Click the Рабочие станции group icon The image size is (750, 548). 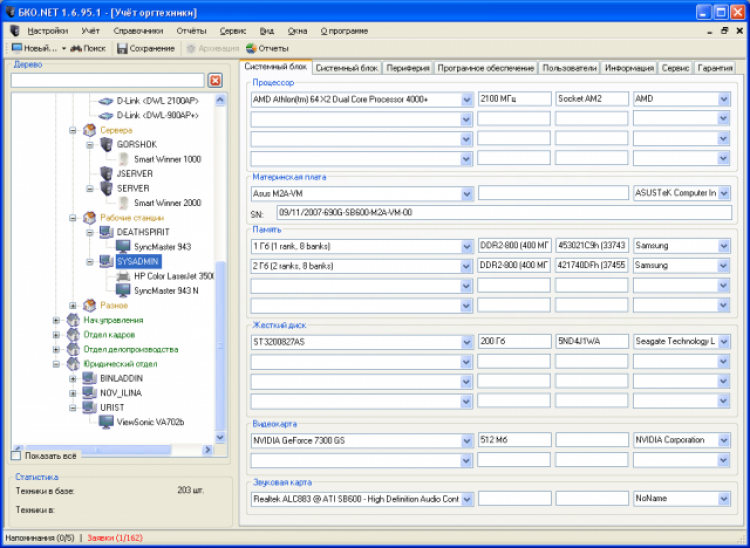click(89, 218)
